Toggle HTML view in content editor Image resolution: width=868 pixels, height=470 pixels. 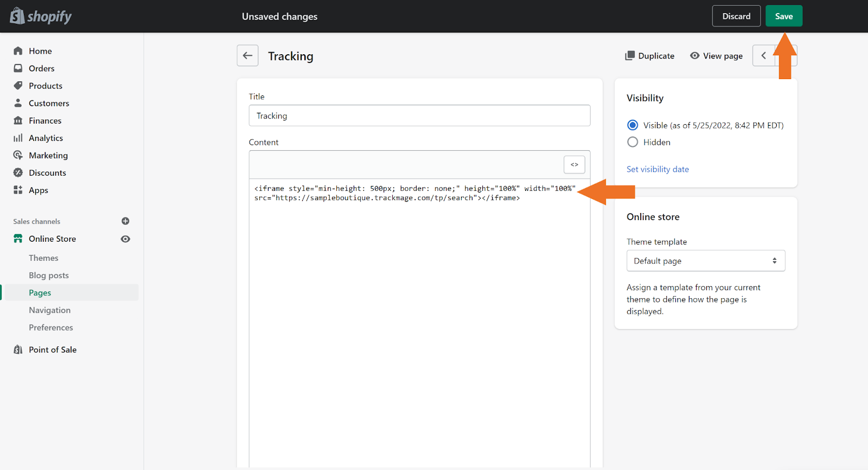(x=575, y=164)
